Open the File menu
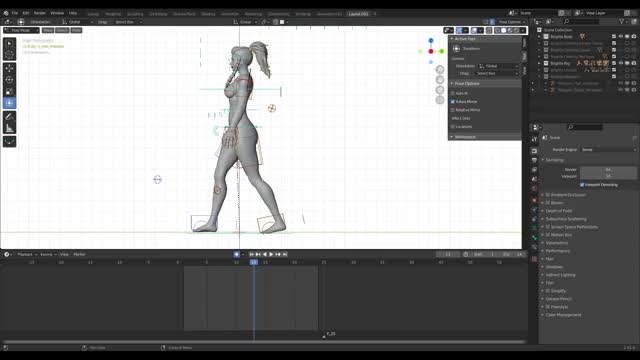 click(15, 13)
